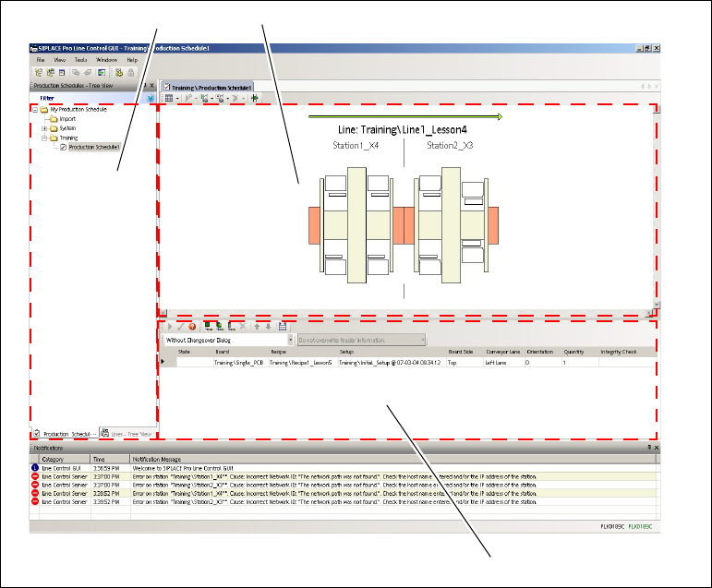Open the Tools menu
This screenshot has height=588, width=712.
[x=80, y=59]
